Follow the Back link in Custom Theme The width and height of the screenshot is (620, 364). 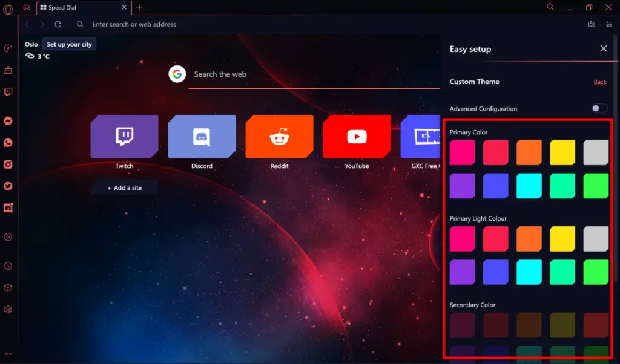point(600,82)
